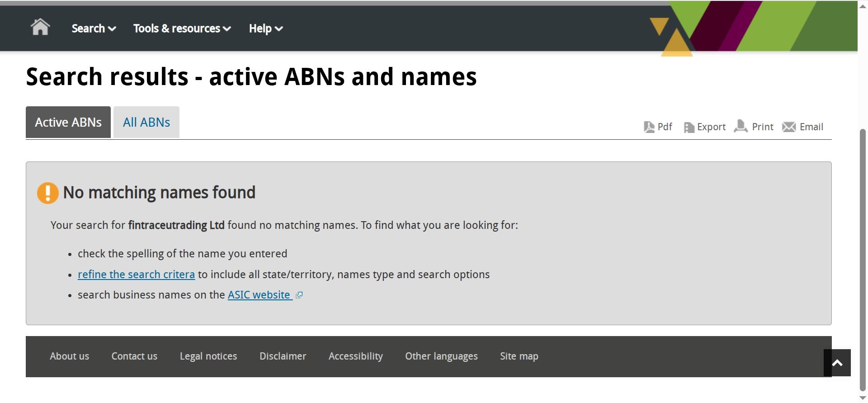The height and width of the screenshot is (403, 868).
Task: Click the Print link text
Action: pyautogui.click(x=763, y=127)
